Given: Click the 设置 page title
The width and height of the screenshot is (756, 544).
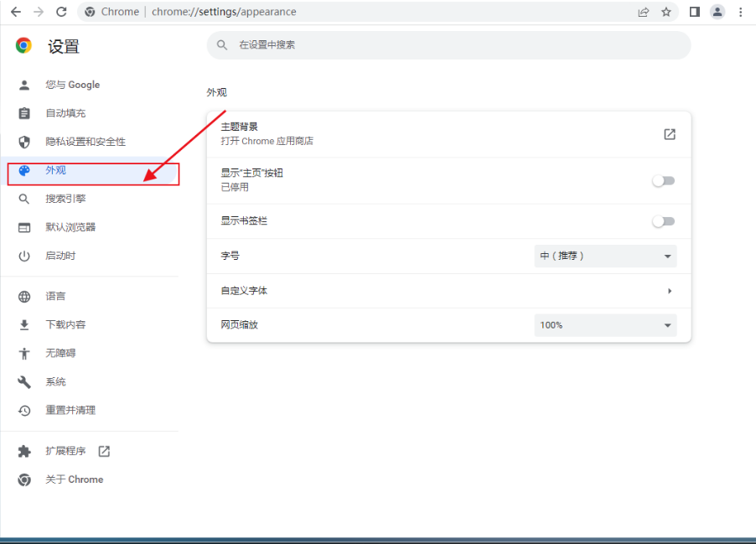Looking at the screenshot, I should coord(64,47).
